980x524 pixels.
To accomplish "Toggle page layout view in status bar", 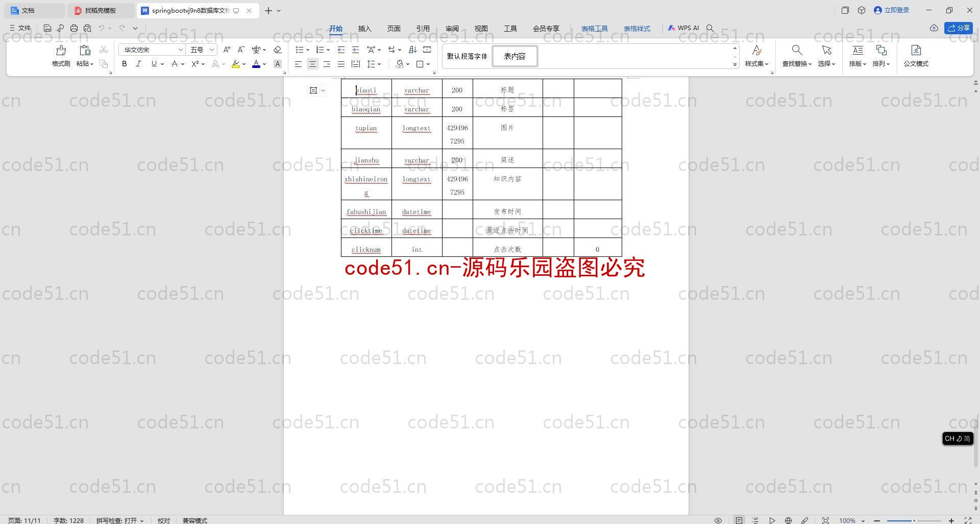I will [739, 520].
